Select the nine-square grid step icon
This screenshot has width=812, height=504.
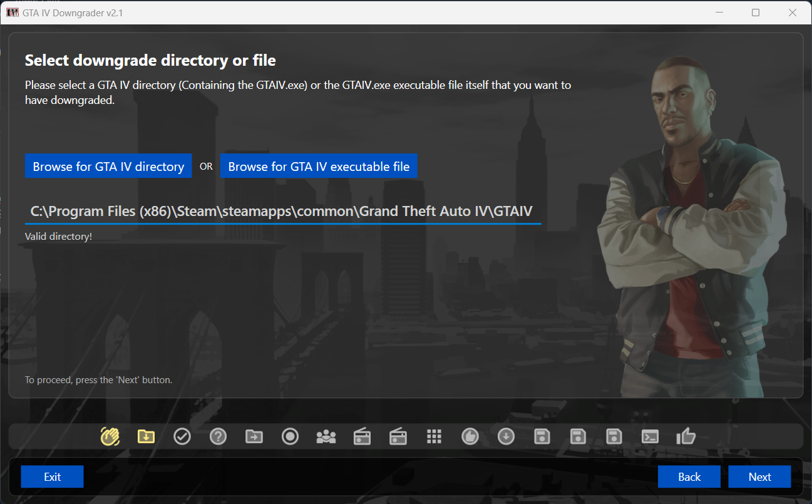coord(434,436)
